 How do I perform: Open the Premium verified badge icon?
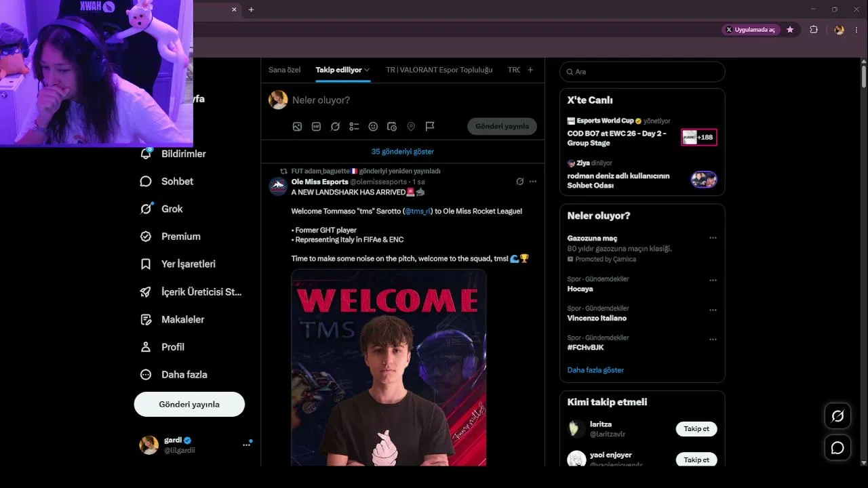[x=146, y=237]
